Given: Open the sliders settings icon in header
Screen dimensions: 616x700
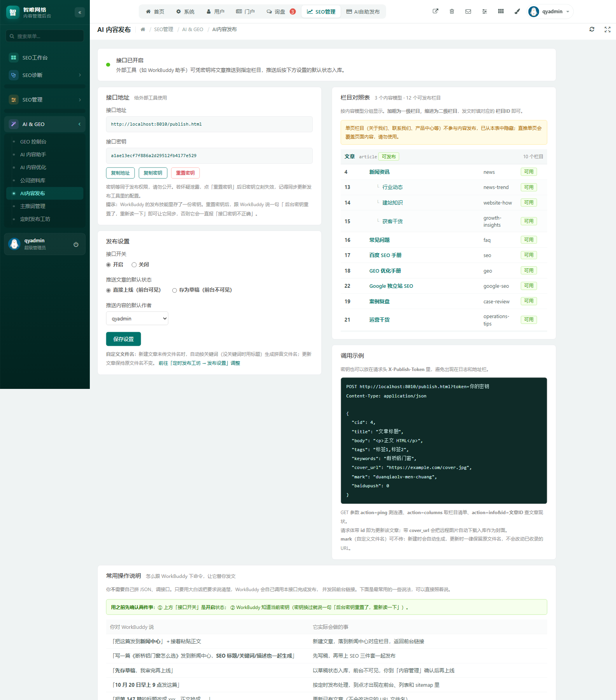Looking at the screenshot, I should pos(485,11).
